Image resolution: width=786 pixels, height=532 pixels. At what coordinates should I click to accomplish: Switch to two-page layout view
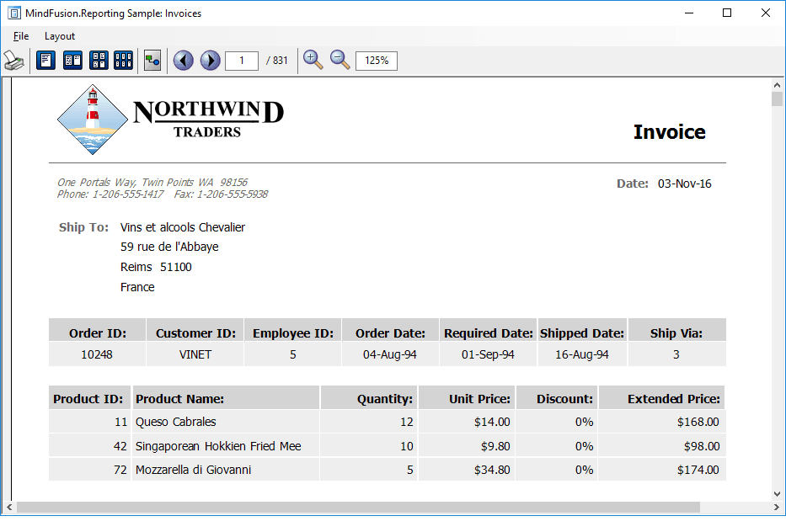coord(72,61)
